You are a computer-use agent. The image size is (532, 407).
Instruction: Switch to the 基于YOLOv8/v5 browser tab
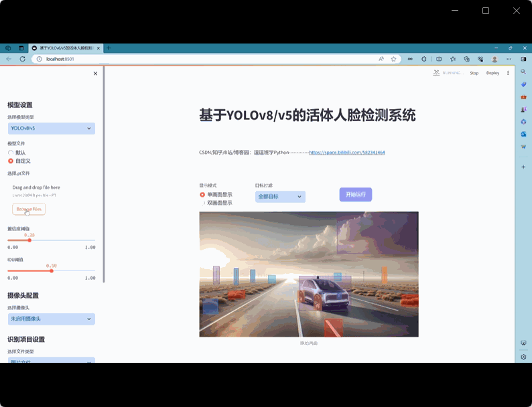point(66,48)
